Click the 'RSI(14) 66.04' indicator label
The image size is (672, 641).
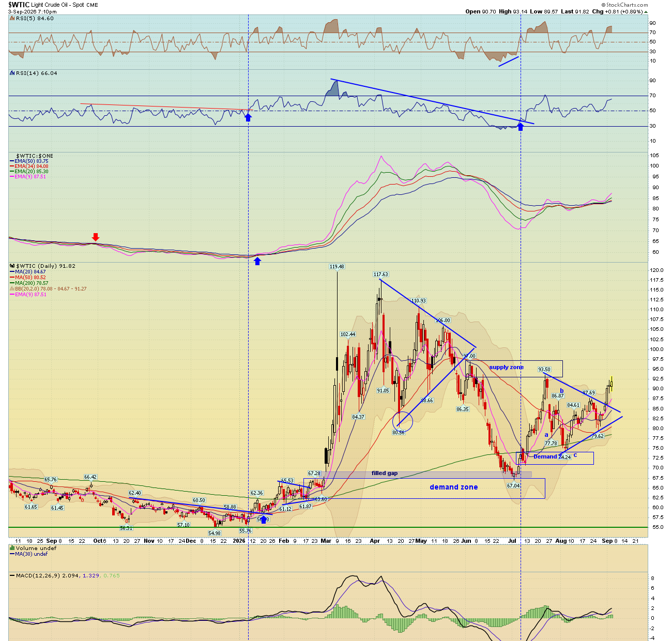pos(37,73)
